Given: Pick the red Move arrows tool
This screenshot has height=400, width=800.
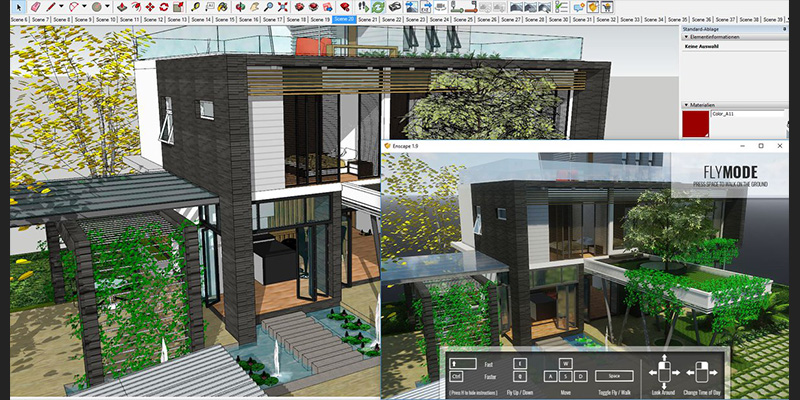Looking at the screenshot, I should pos(150,7).
